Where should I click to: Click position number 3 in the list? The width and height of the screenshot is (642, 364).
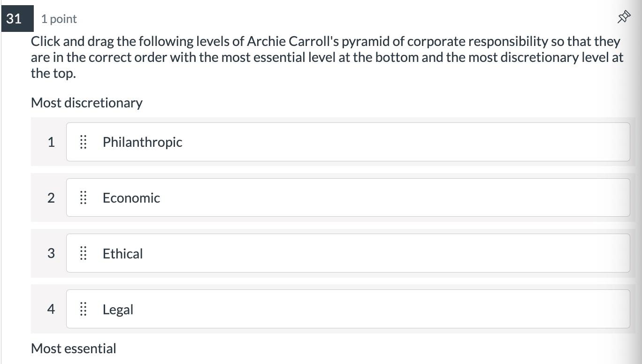52,253
